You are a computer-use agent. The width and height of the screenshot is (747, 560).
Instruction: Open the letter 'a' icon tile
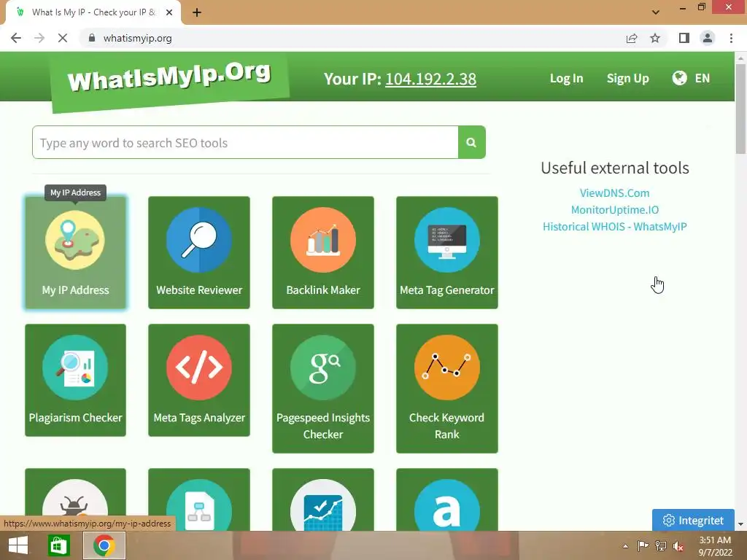click(447, 500)
